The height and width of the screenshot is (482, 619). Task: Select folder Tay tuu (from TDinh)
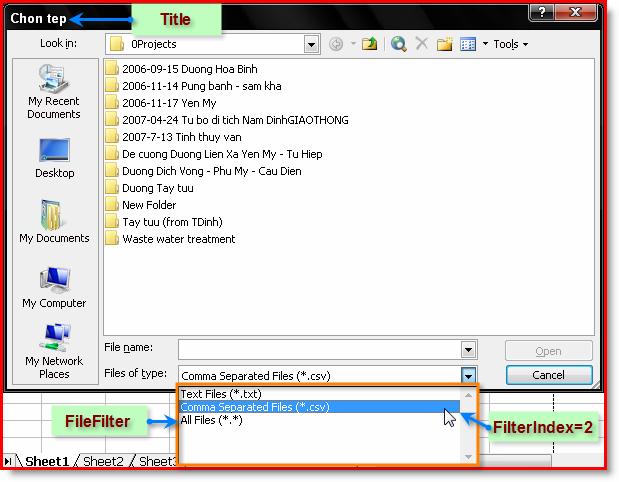(x=164, y=222)
